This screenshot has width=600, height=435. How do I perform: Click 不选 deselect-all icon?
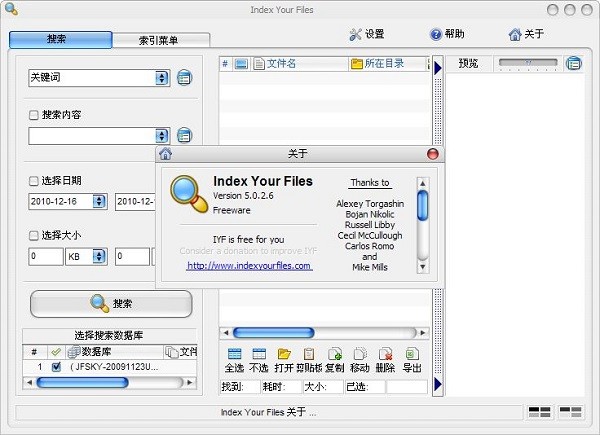point(259,354)
